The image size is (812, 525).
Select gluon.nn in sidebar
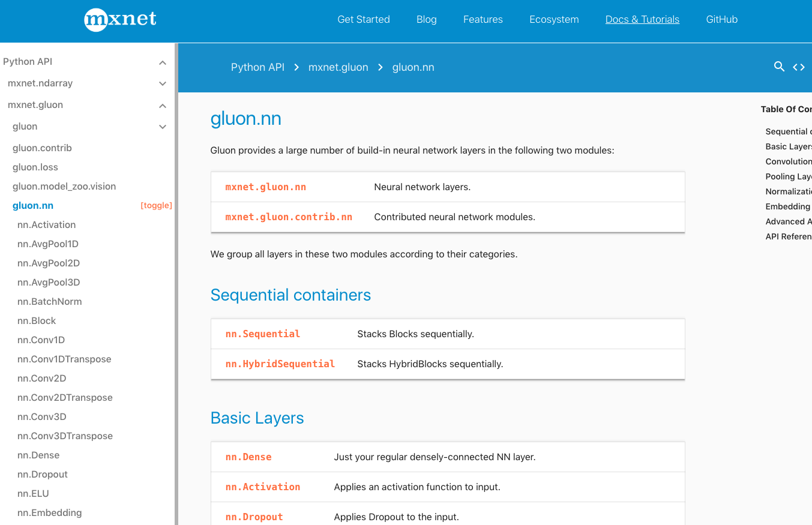pos(33,205)
